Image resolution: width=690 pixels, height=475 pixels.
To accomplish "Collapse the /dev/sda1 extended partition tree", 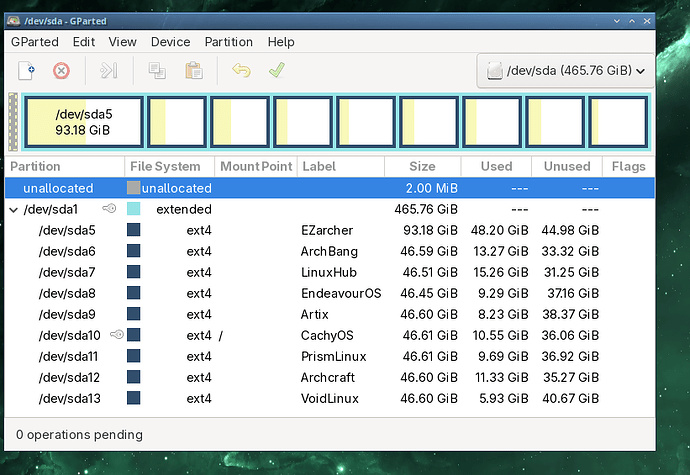I will click(14, 210).
